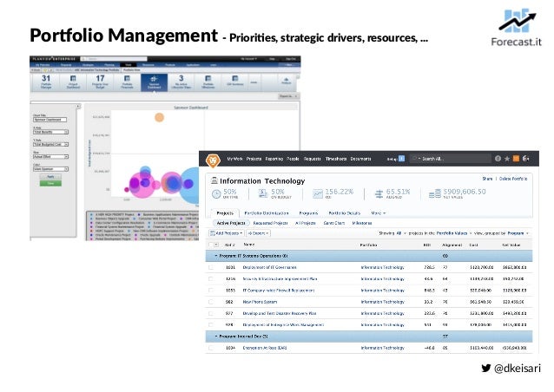This screenshot has height=392, width=554.
Task: Click the Chart Title input field
Action: (49, 120)
